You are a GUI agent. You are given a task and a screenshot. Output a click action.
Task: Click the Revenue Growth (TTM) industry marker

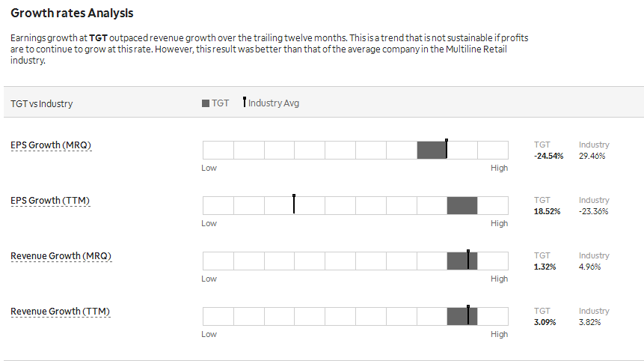coord(468,315)
